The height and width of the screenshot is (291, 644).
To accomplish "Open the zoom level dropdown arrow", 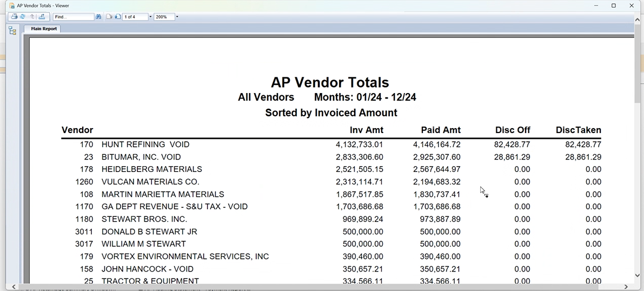I will [x=177, y=17].
